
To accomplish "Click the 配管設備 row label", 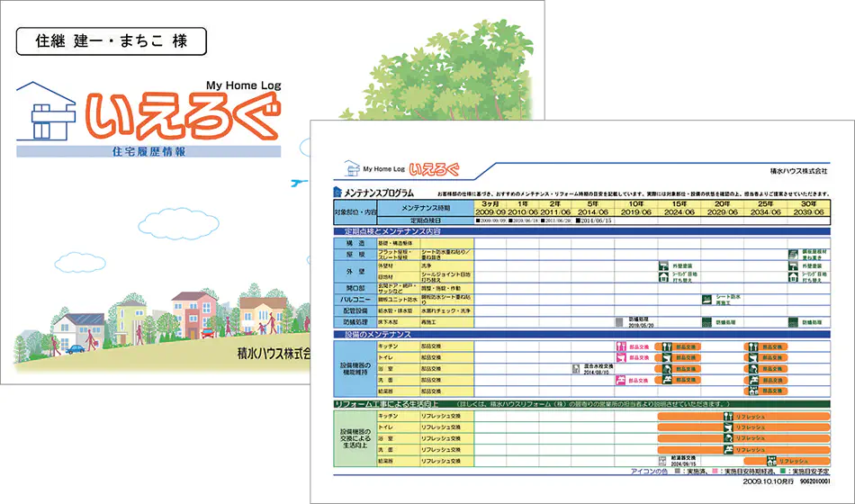I will 355,310.
